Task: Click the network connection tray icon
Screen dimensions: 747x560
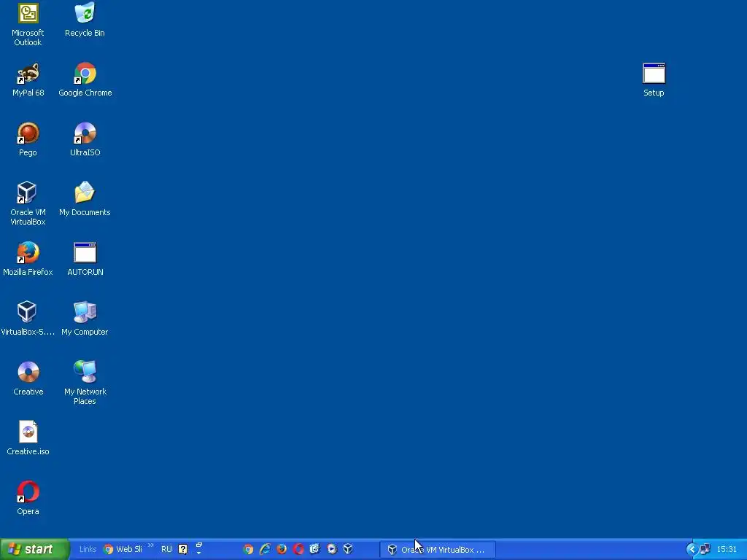Action: [705, 550]
